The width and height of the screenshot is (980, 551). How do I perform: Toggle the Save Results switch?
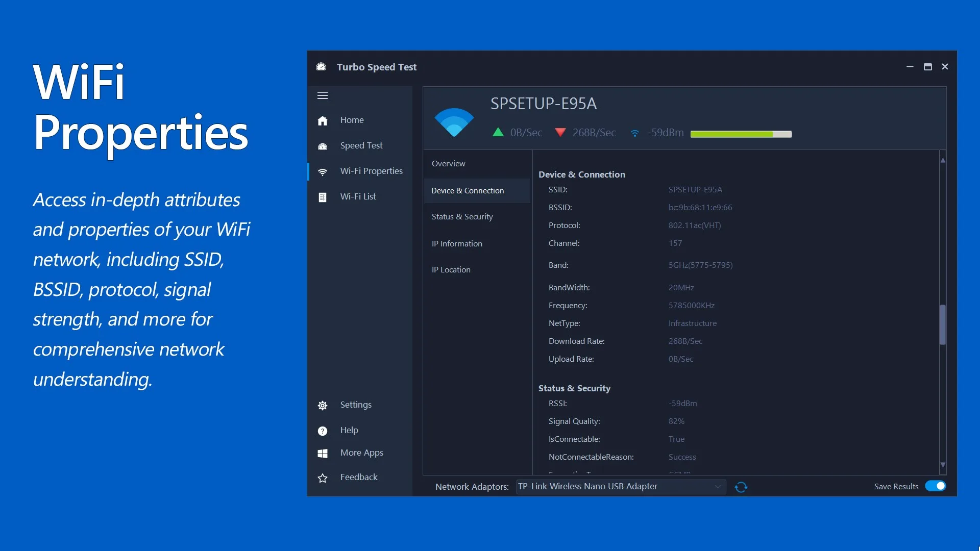tap(936, 486)
